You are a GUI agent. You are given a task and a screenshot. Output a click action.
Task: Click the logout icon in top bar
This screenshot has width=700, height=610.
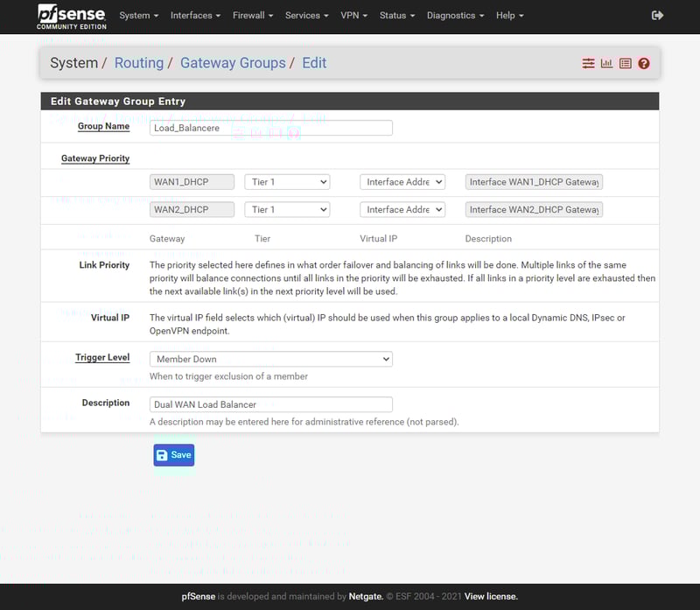click(658, 16)
